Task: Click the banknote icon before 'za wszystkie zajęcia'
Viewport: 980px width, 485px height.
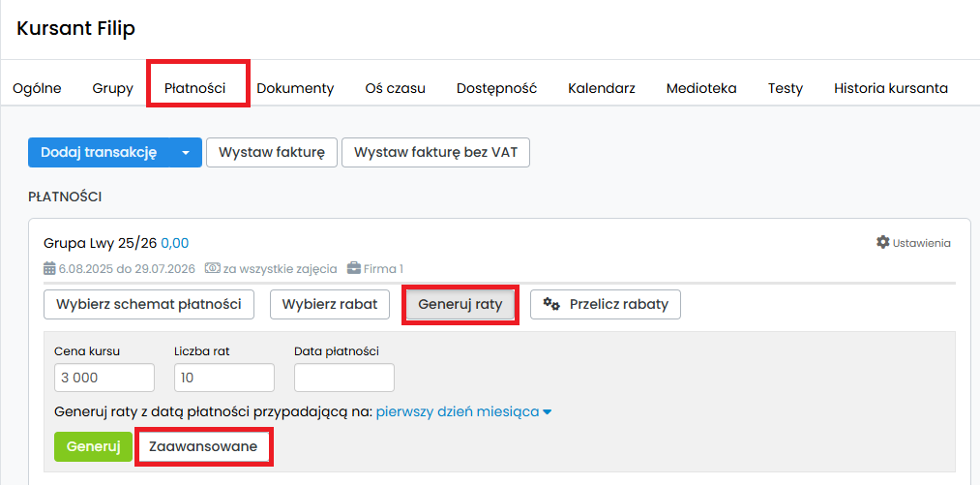Action: click(x=213, y=268)
